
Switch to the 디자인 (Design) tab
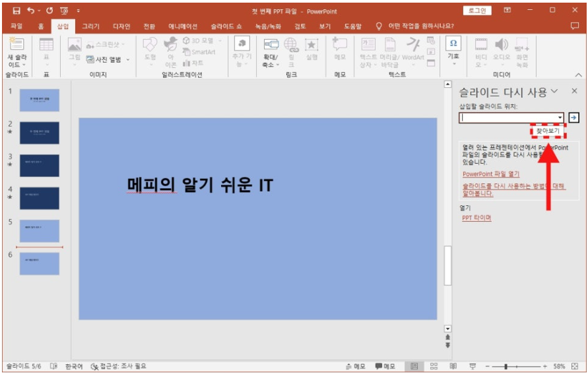point(121,26)
